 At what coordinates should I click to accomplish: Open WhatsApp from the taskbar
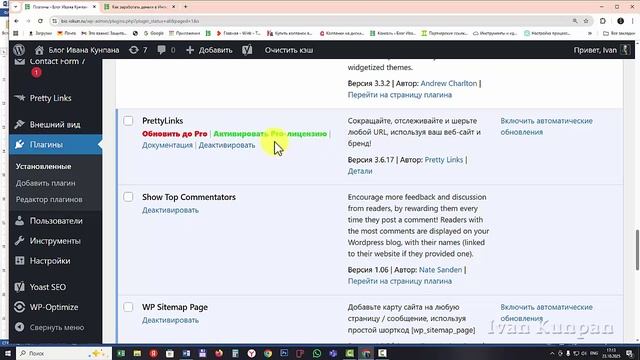(x=317, y=353)
